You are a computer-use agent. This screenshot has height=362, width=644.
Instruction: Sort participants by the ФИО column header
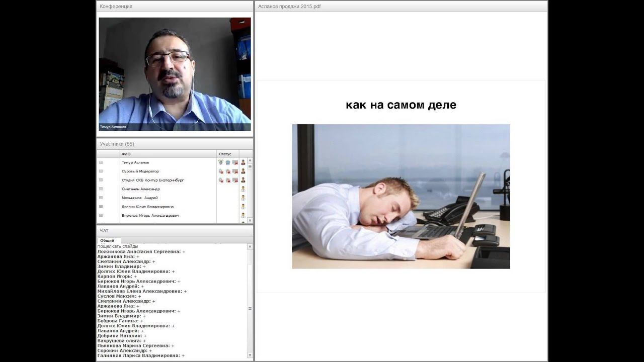[168, 154]
